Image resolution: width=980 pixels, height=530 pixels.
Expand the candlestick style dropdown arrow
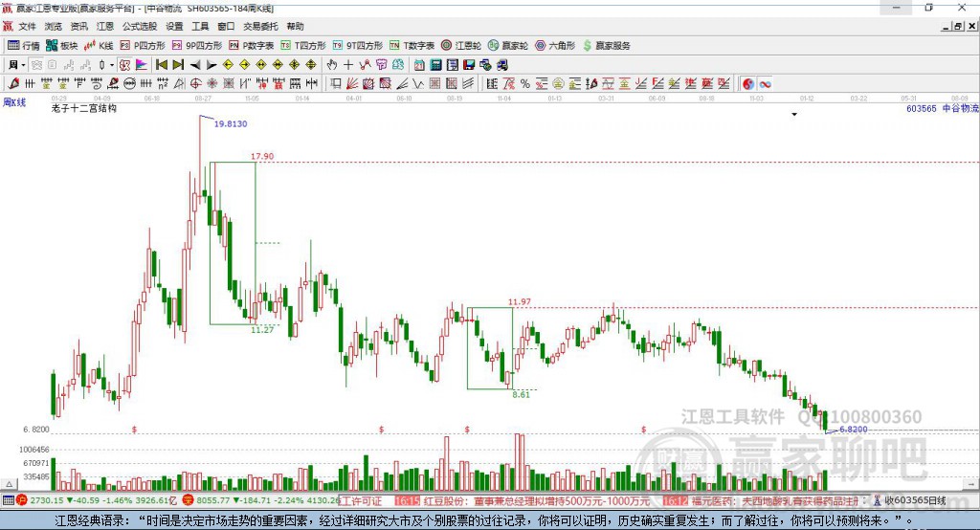coord(112,65)
